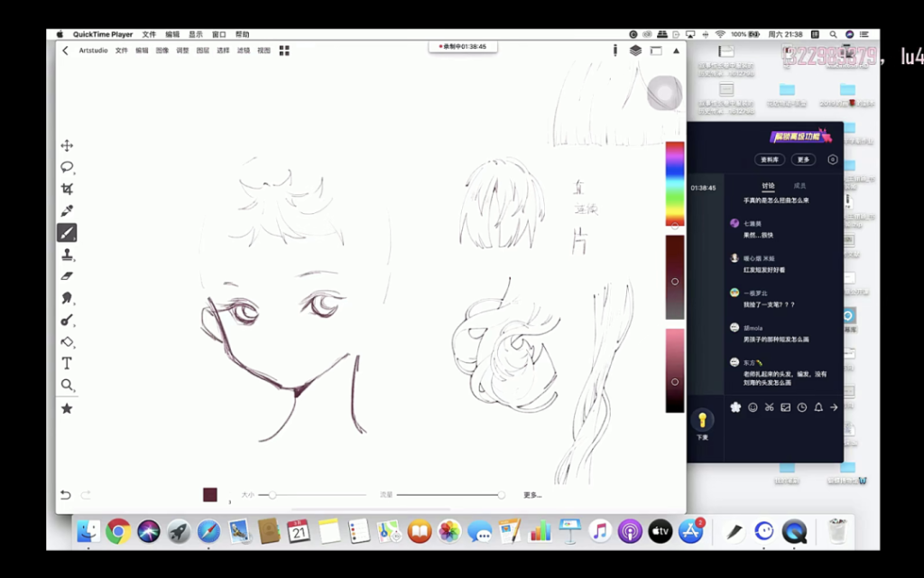This screenshot has width=924, height=578.
Task: Click the dark red current color swatch
Action: pos(210,495)
